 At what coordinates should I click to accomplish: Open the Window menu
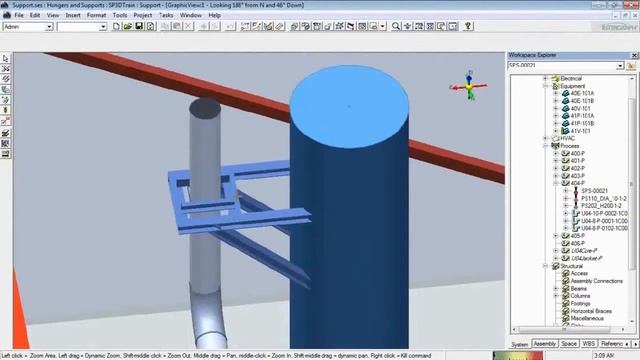pyautogui.click(x=191, y=16)
